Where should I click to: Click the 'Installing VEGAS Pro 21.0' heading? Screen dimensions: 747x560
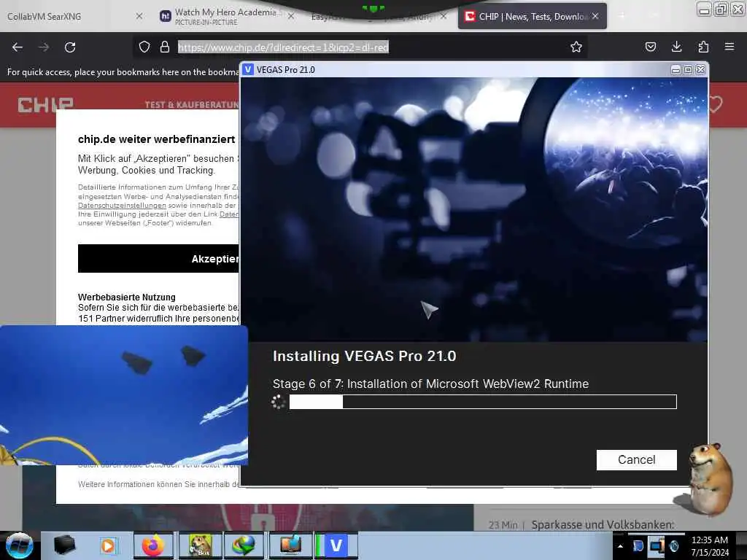click(x=365, y=356)
